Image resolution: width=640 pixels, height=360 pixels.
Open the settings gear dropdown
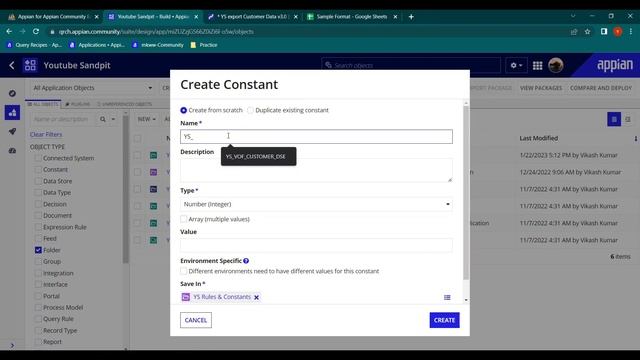pos(516,65)
